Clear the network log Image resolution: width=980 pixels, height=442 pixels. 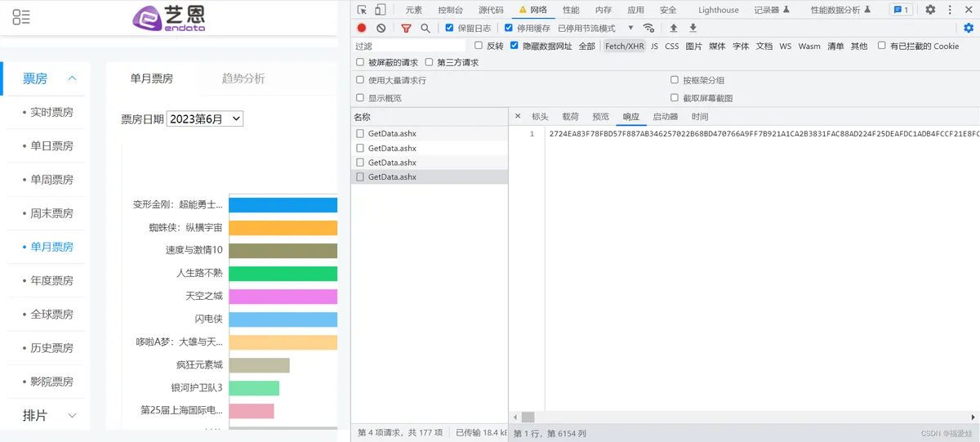tap(381, 28)
